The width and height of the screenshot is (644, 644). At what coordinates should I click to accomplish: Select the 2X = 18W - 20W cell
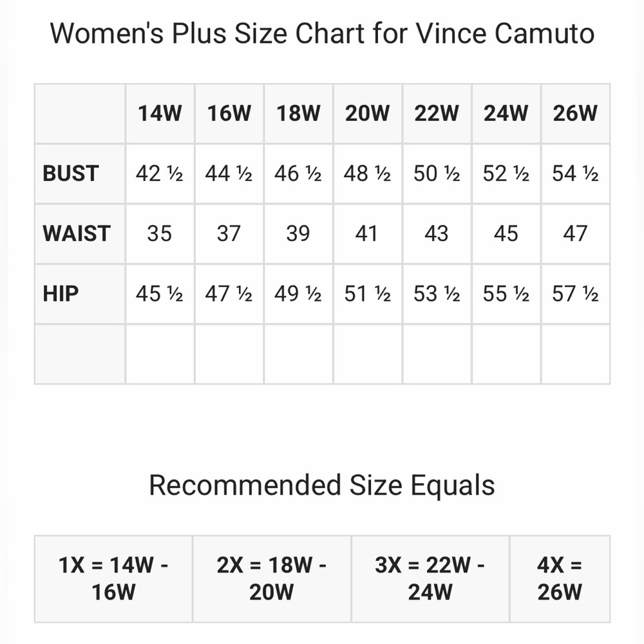click(272, 578)
